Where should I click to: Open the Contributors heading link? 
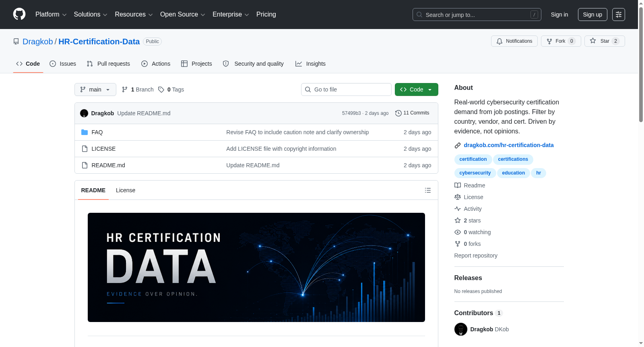478,313
